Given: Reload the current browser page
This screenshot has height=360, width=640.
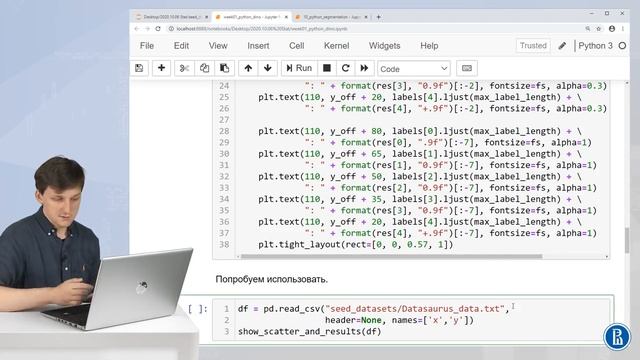Looking at the screenshot, I should [158, 29].
